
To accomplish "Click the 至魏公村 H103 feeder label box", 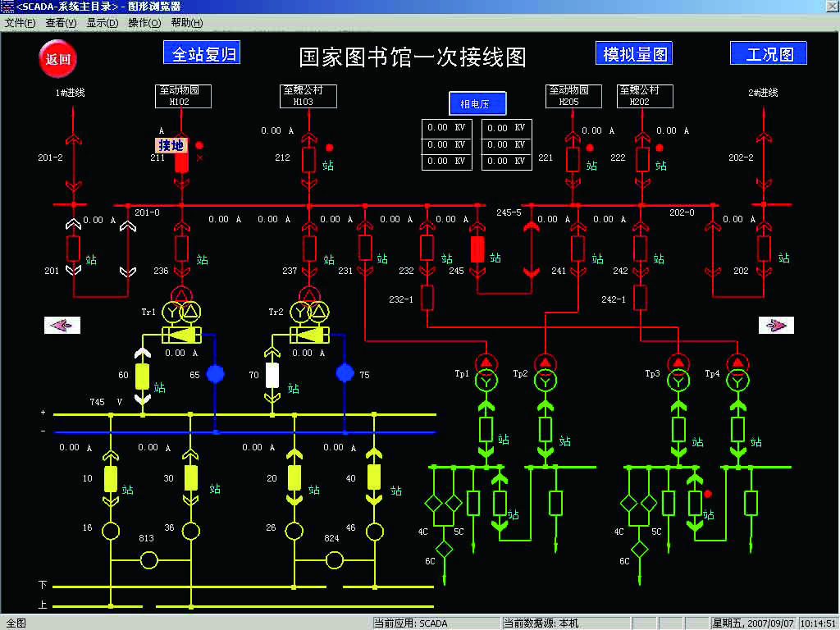I will click(308, 96).
